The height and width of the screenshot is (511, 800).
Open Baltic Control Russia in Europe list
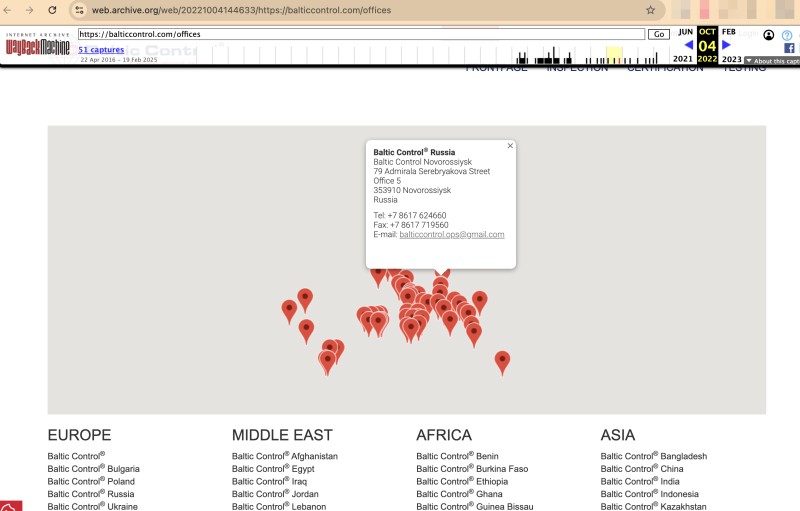click(91, 494)
